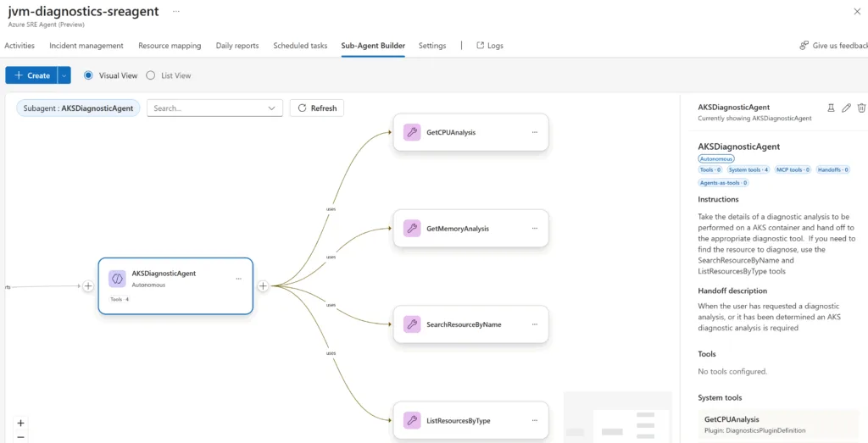Select the ListResourcesByType node label
The height and width of the screenshot is (443, 868).
click(459, 421)
